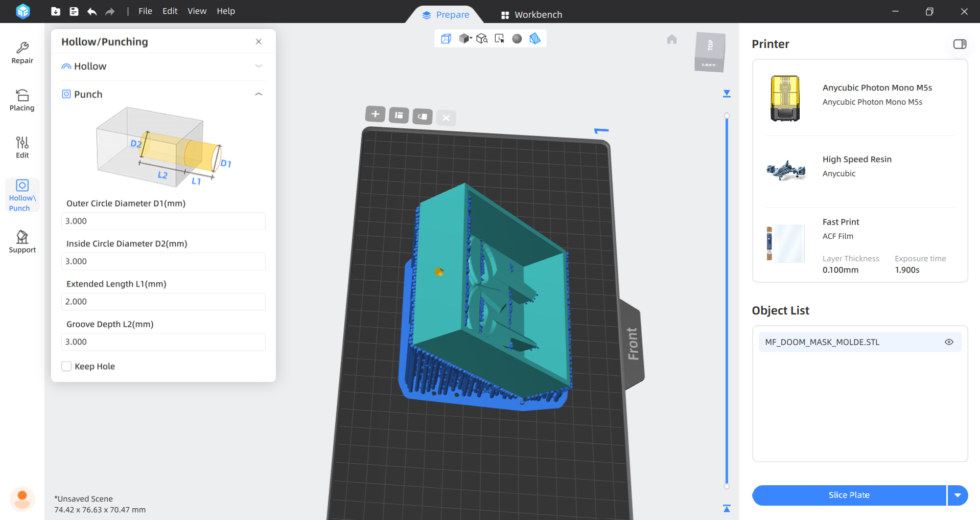Image resolution: width=980 pixels, height=520 pixels.
Task: Jump layer slider to bottom arrow
Action: (x=727, y=508)
